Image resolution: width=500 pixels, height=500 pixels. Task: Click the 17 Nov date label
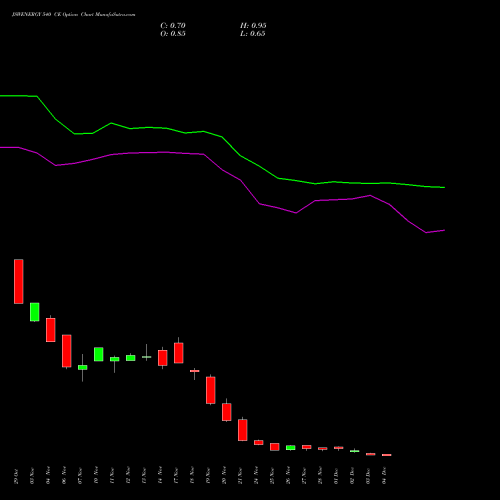coord(176,476)
